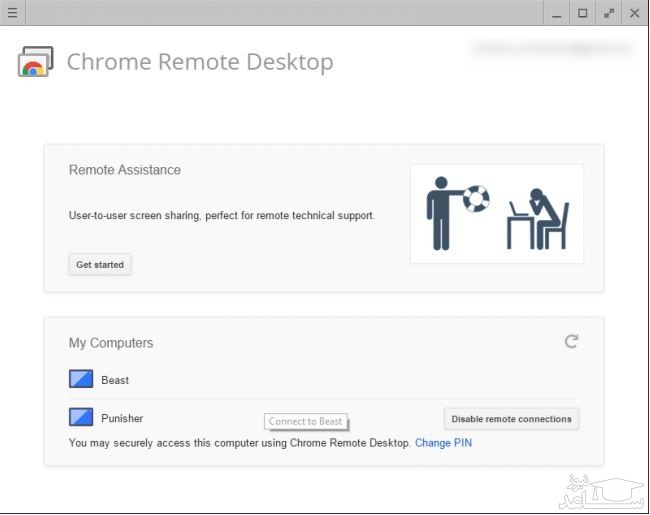
Task: Click the Connect to Beast tooltip
Action: coord(305,422)
